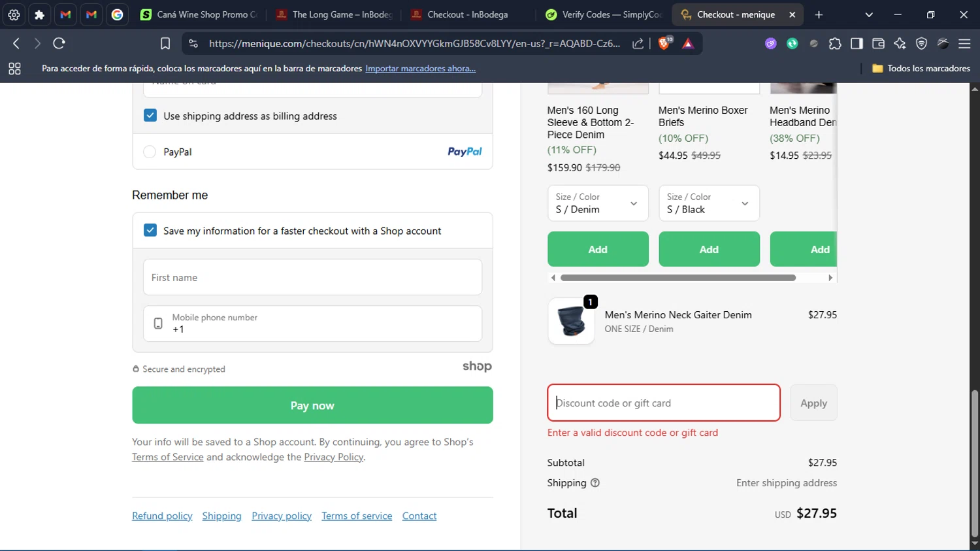
Task: Reload the checkout page
Action: click(59, 43)
